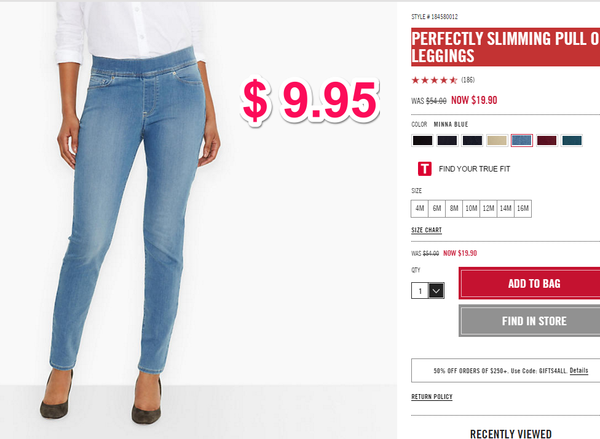The image size is (600, 439).
Task: Choose the khaki tan color swatch
Action: [497, 140]
